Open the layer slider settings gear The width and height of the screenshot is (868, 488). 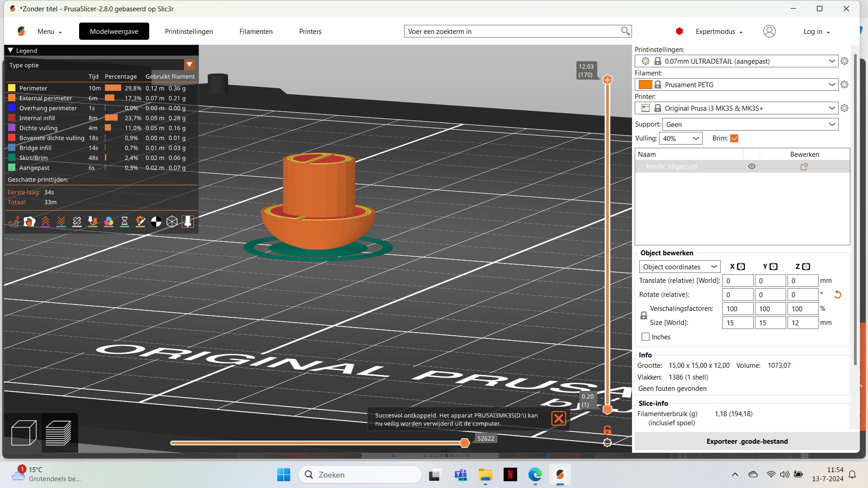[x=607, y=443]
